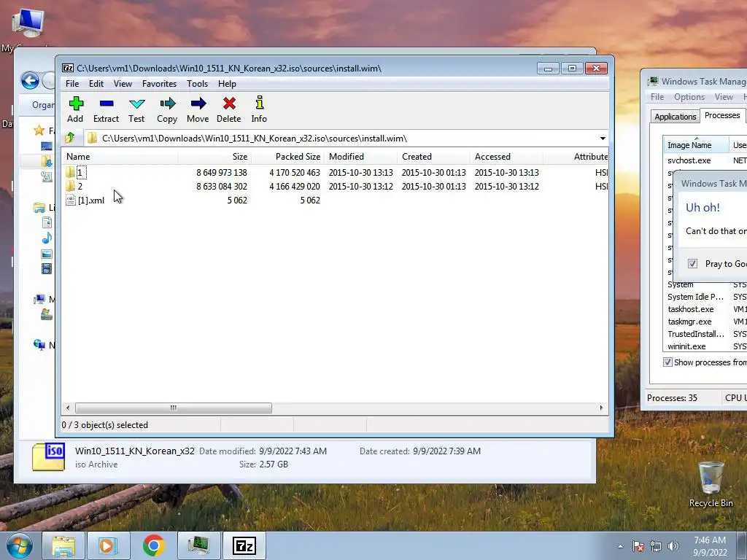
Task: Sort by the Name column header
Action: click(120, 157)
